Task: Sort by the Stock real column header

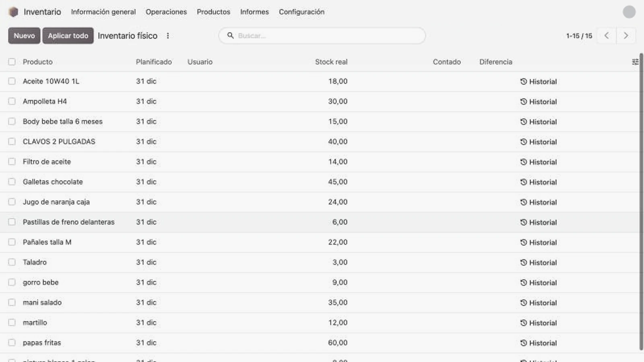Action: coord(331,62)
